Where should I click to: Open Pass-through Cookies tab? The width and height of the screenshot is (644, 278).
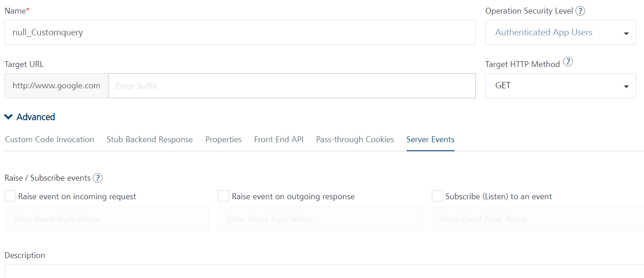pyautogui.click(x=355, y=139)
